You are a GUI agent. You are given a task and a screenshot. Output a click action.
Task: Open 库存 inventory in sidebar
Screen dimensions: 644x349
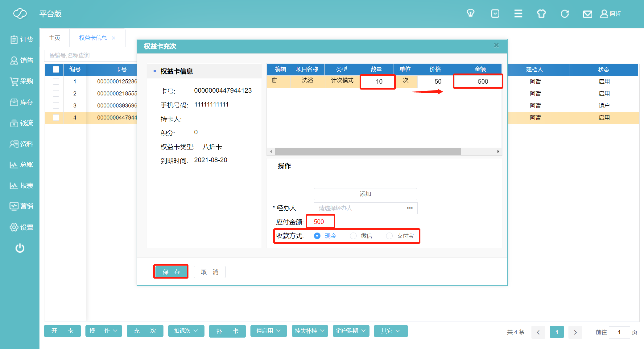[x=21, y=102]
